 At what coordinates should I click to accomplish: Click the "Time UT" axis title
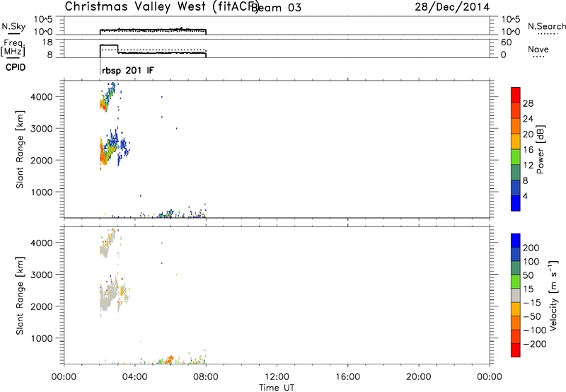point(277,388)
